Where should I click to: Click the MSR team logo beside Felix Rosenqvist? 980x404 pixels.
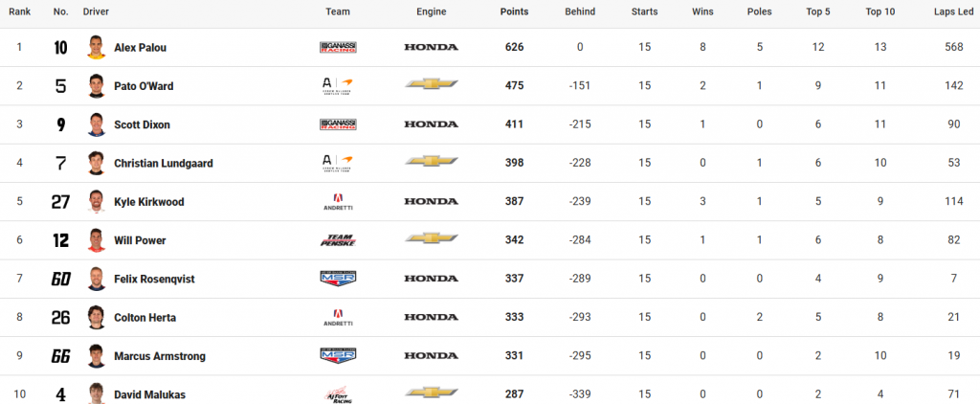(x=338, y=279)
